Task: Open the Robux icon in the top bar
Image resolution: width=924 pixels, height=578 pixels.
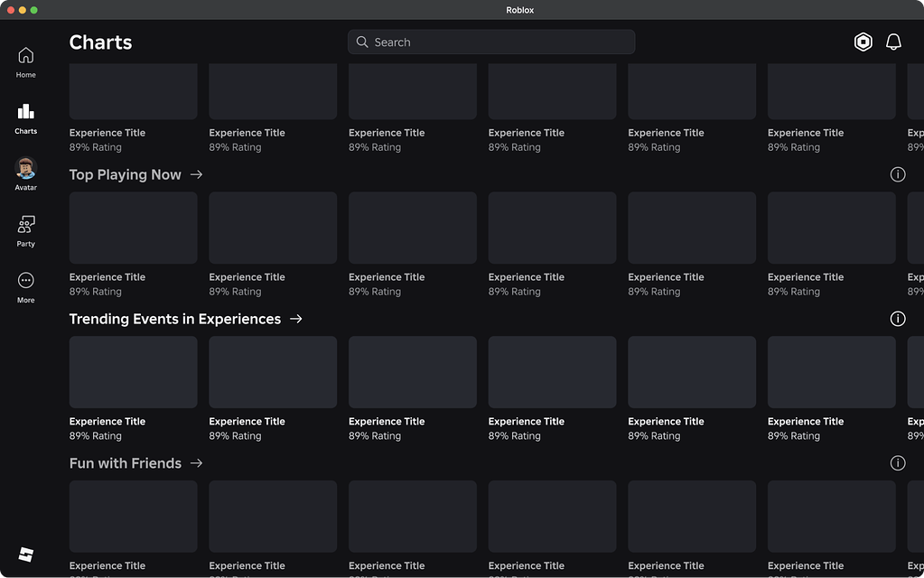Action: pyautogui.click(x=863, y=42)
